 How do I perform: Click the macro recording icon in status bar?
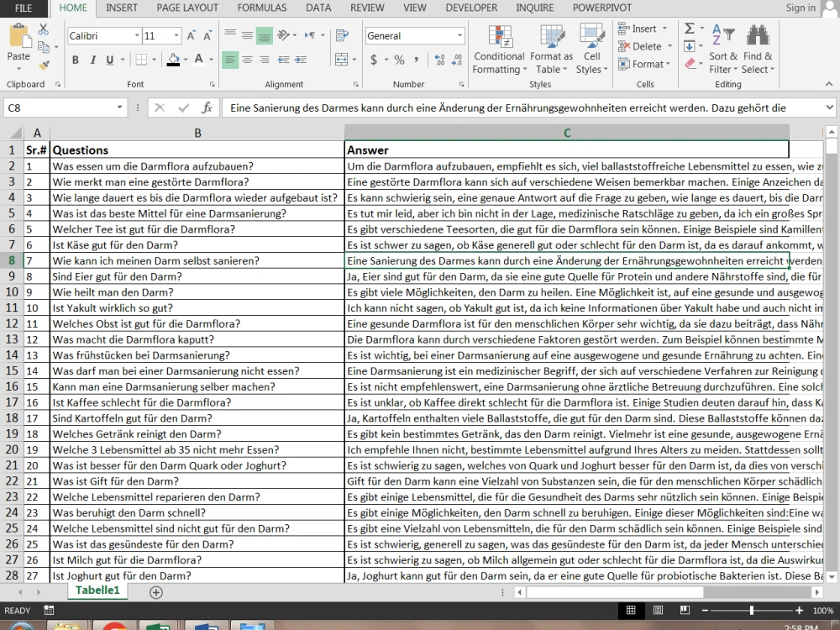point(49,610)
